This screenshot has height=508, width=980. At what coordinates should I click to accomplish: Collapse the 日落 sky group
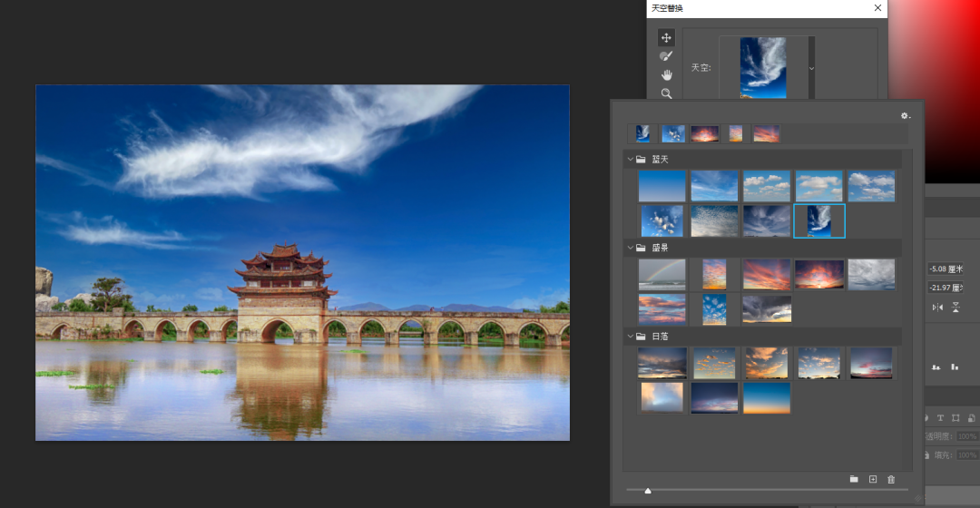[x=630, y=337]
